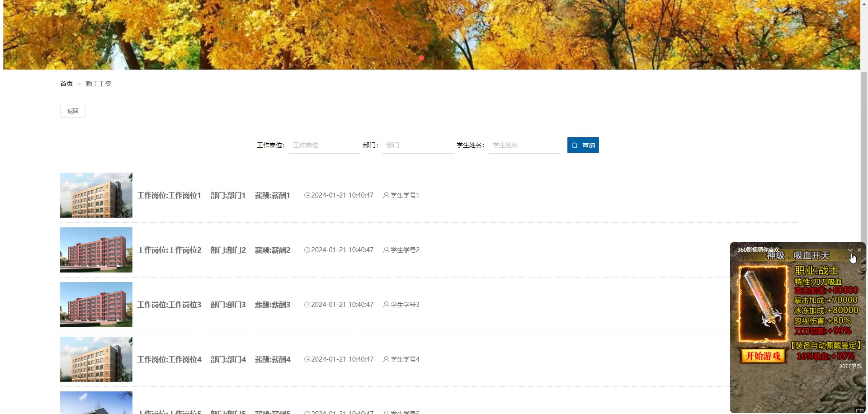Collapse the ad popup with chevron
868x414 pixels.
click(850, 250)
